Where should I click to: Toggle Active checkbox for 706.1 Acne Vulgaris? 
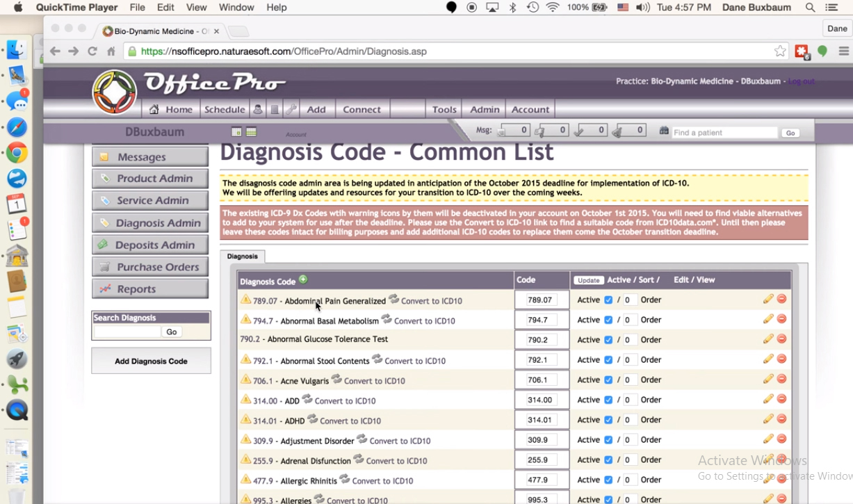pos(608,380)
